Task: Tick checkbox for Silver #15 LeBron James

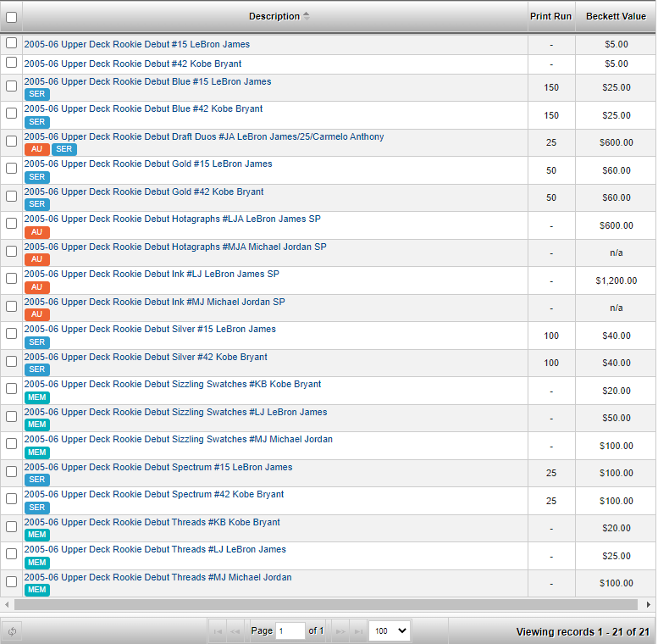Action: click(x=11, y=334)
